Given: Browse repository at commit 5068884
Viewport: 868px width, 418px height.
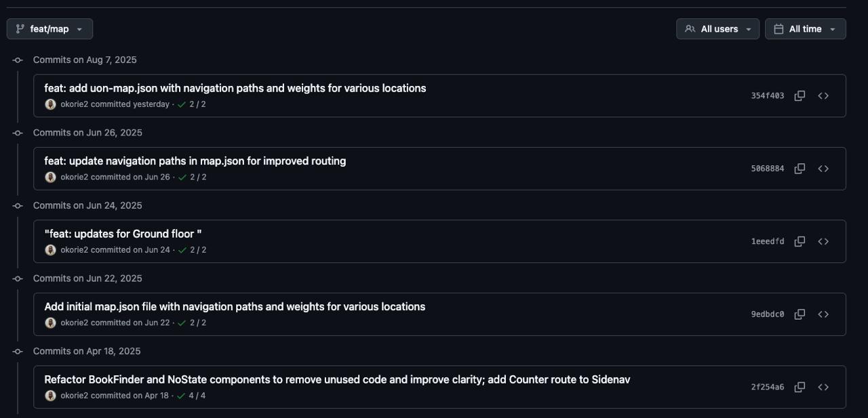Looking at the screenshot, I should click(x=823, y=169).
